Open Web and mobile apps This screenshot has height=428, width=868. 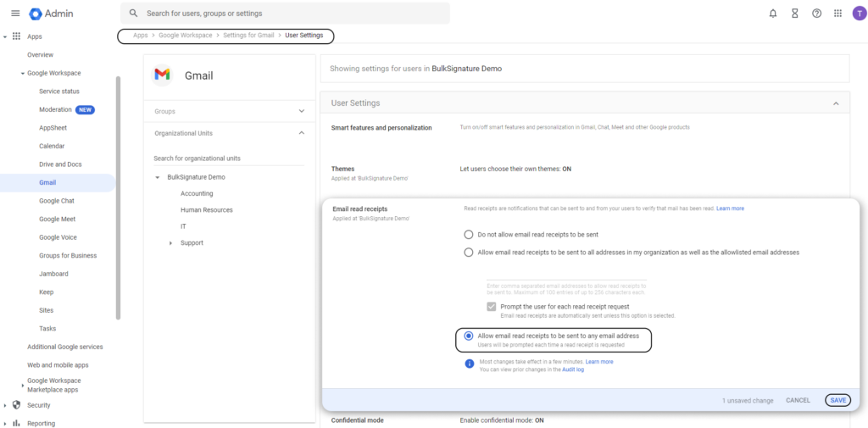click(58, 365)
